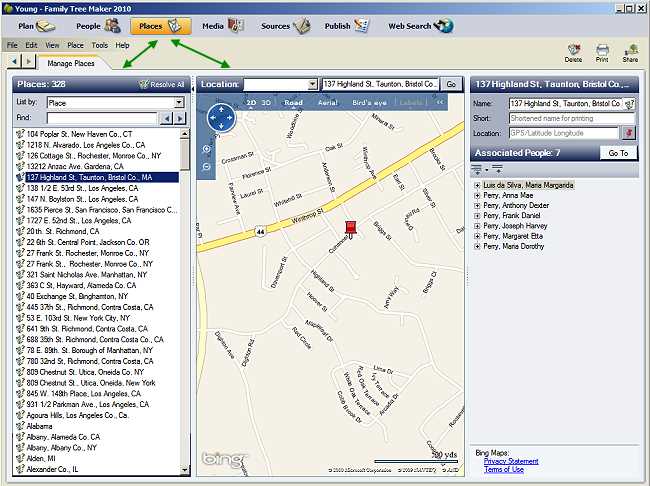Viewport: 650px width, 486px height.
Task: Open the Plan workspace
Action: point(36,26)
